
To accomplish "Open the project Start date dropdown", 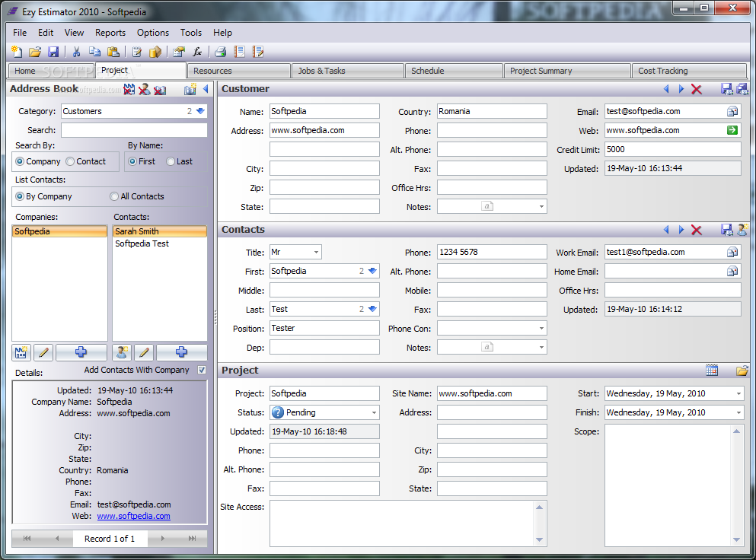I will pos(738,393).
